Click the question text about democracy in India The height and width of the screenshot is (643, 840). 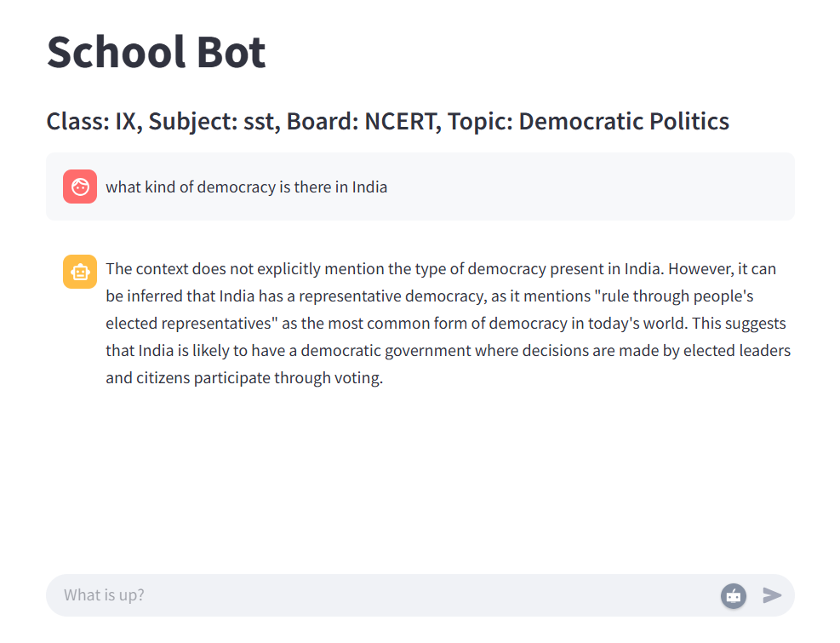[x=246, y=187]
